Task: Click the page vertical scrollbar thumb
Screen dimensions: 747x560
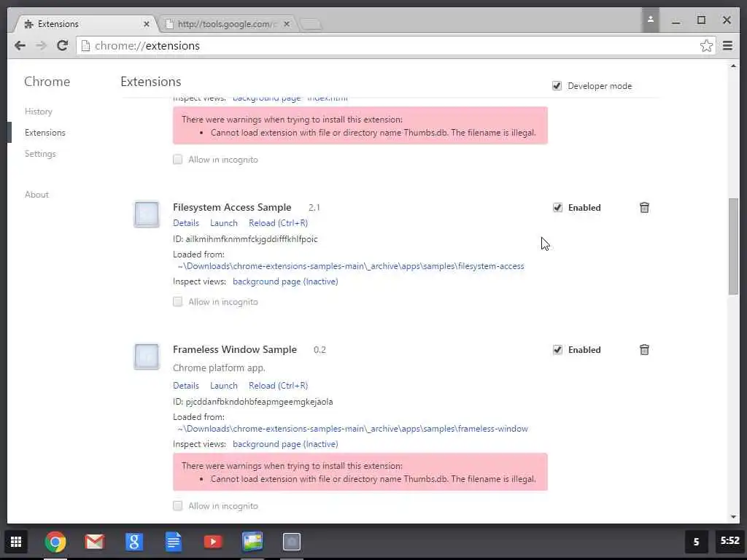Action: [733, 246]
